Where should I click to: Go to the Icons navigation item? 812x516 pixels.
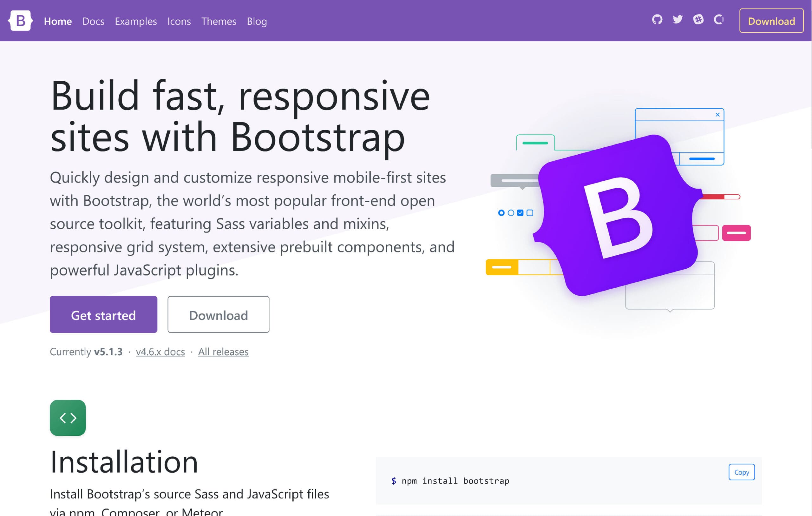pyautogui.click(x=179, y=21)
